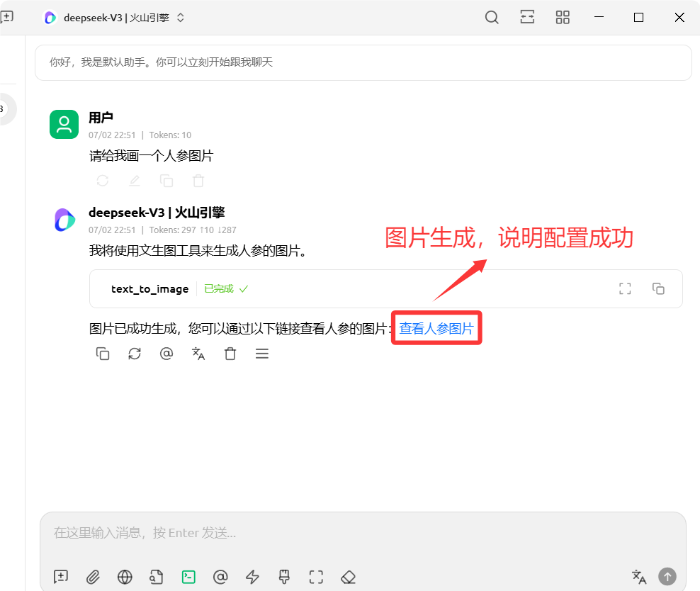Screen dimensions: 700x591
Task: Regenerate the assistant reply
Action: tap(135, 354)
